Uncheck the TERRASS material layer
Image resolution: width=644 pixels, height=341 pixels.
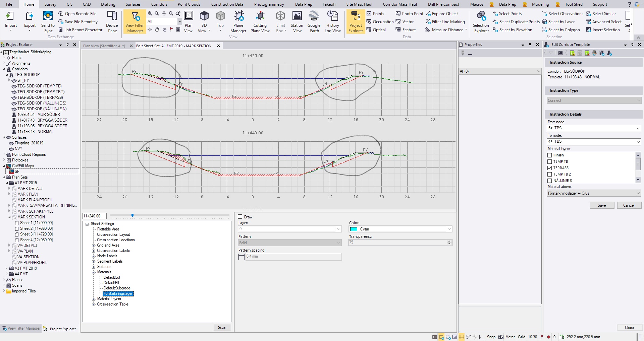pyautogui.click(x=550, y=168)
